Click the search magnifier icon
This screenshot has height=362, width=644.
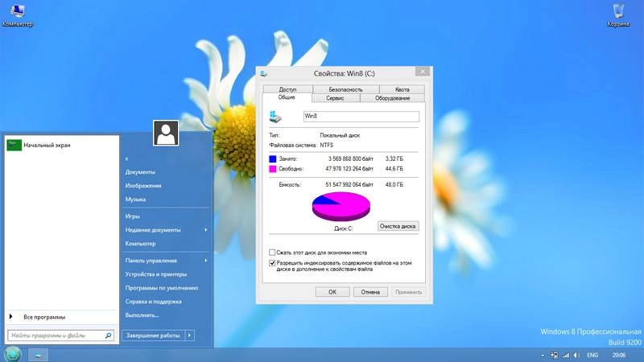point(108,335)
